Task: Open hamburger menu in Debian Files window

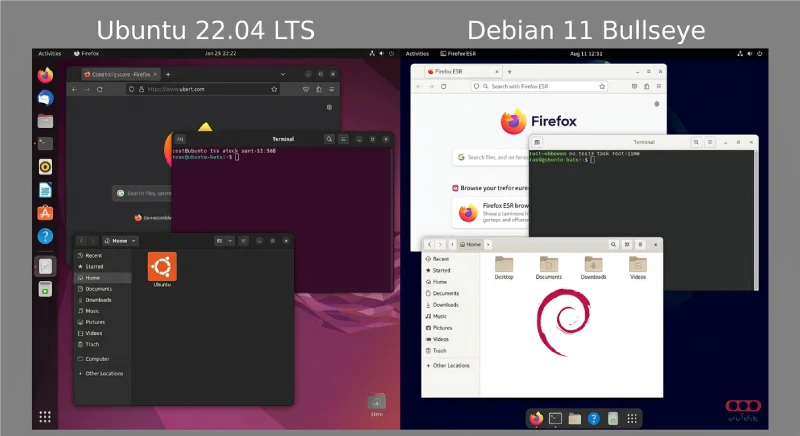Action: (640, 245)
